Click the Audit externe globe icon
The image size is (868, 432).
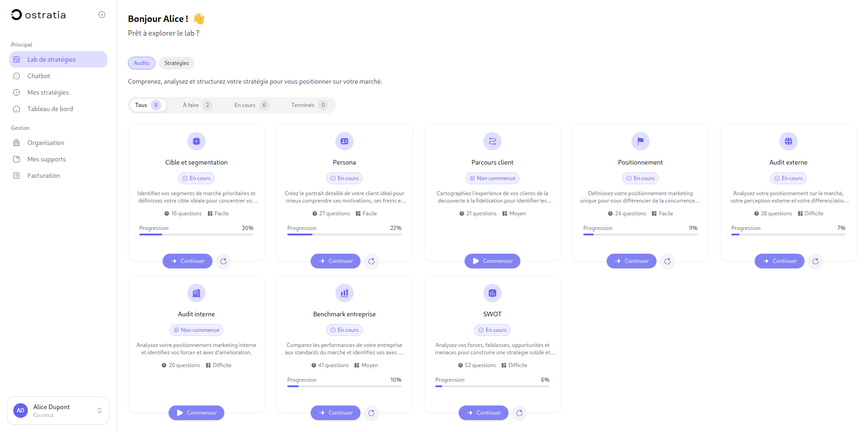pos(788,141)
